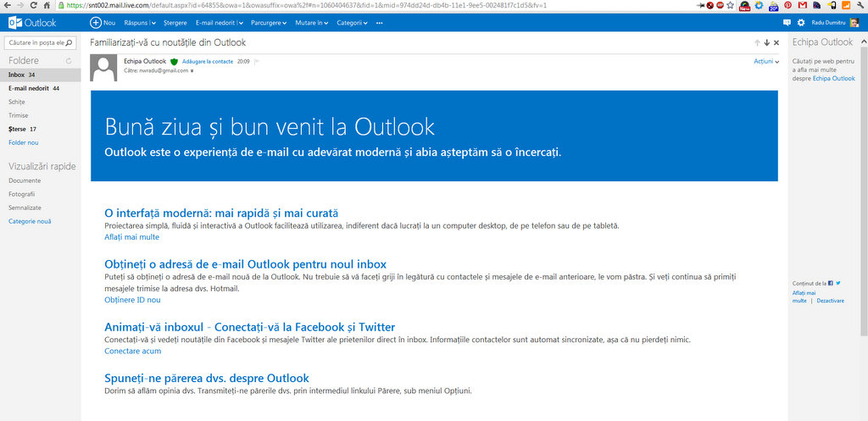Screen dimensions: 868x421
Task: Refresh folders with the circular arrow icon
Action: pyautogui.click(x=69, y=60)
